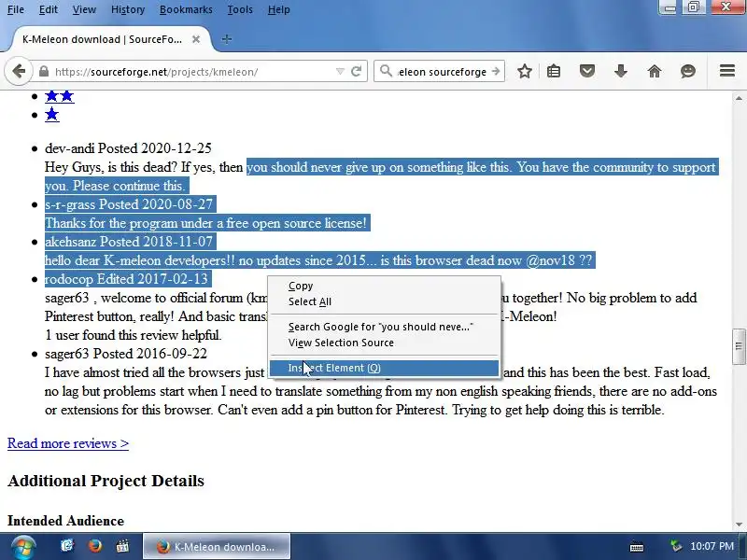Open a new tab with plus button
The width and height of the screenshot is (747, 560).
[x=227, y=39]
